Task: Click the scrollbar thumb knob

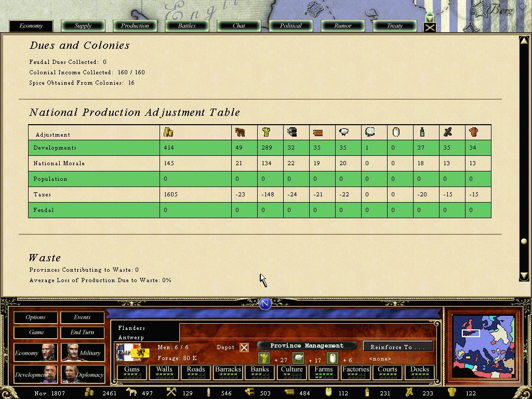Action: tap(524, 241)
